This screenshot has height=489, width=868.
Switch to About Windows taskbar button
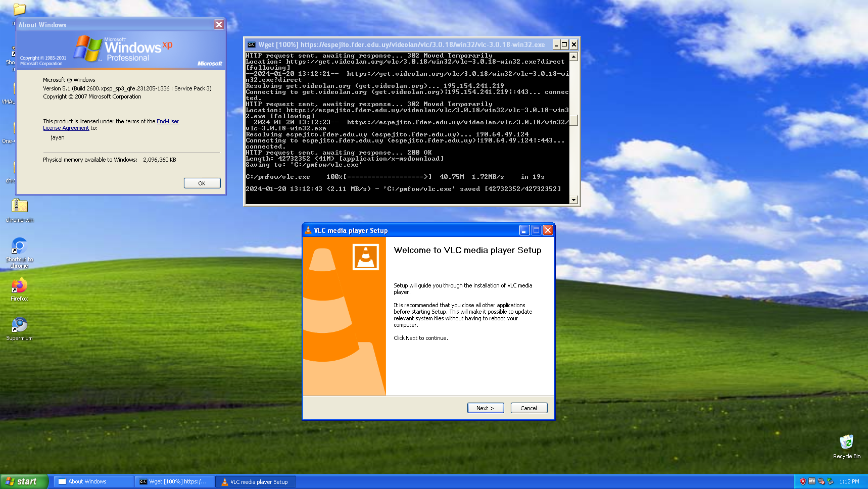pyautogui.click(x=94, y=482)
